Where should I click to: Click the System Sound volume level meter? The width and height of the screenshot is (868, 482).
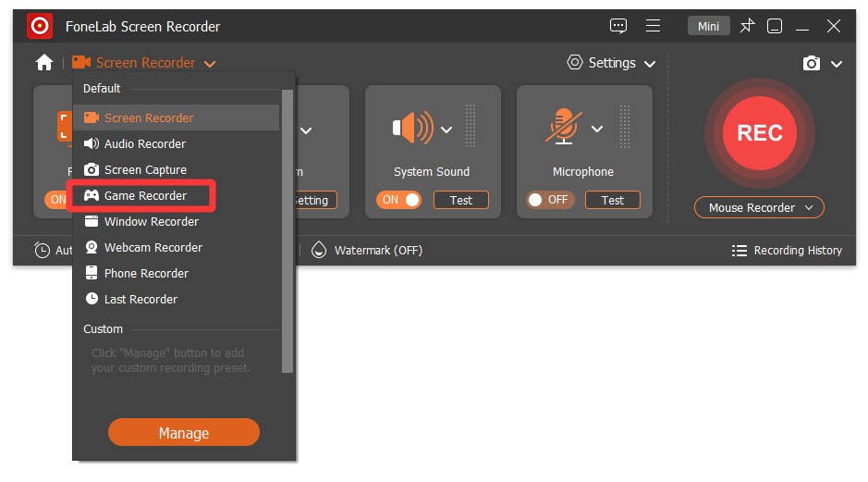click(x=471, y=127)
